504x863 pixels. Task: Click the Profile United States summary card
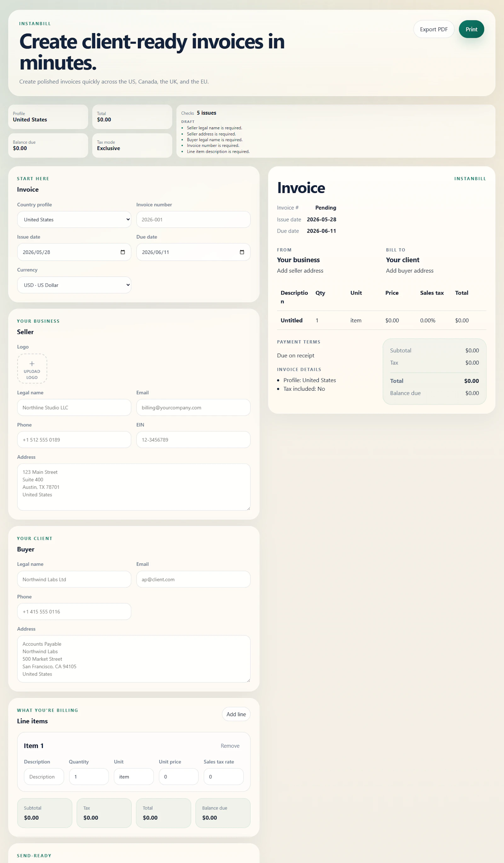click(x=48, y=117)
